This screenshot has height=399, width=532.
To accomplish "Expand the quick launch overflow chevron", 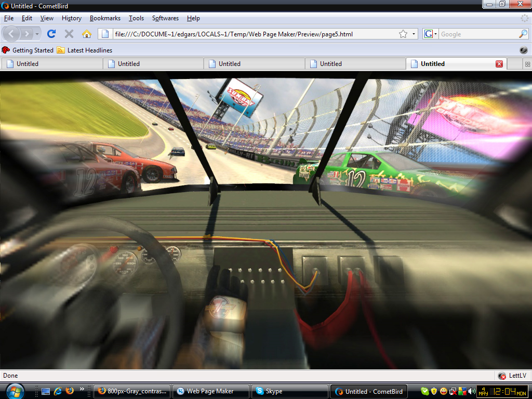I will click(x=82, y=389).
